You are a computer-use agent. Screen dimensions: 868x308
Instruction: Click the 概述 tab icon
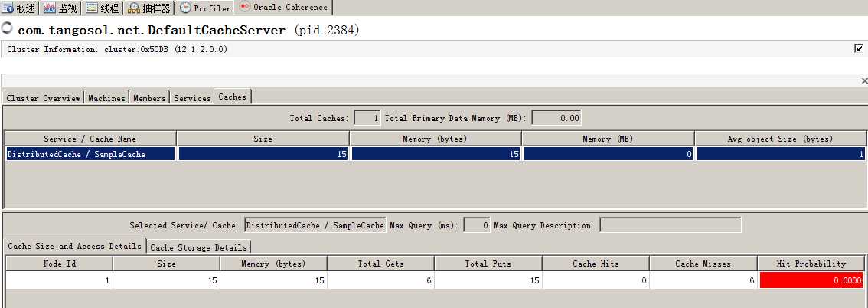pyautogui.click(x=9, y=8)
